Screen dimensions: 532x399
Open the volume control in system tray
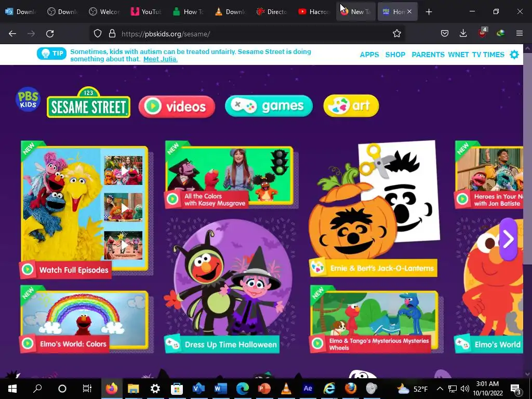coord(465,389)
